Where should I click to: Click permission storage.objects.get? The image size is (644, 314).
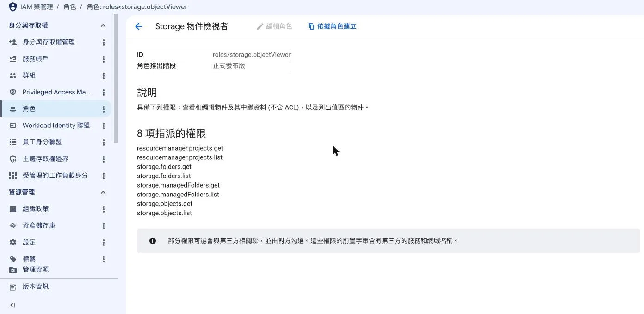[x=165, y=204]
